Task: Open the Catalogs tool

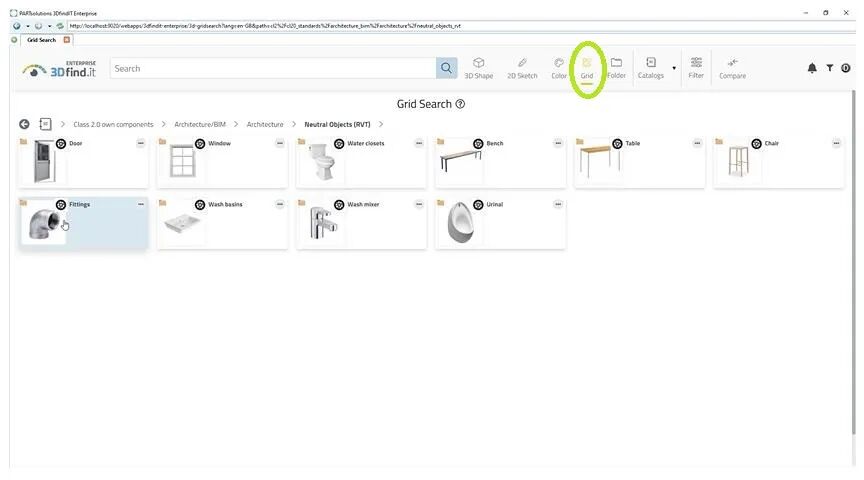Action: click(651, 68)
